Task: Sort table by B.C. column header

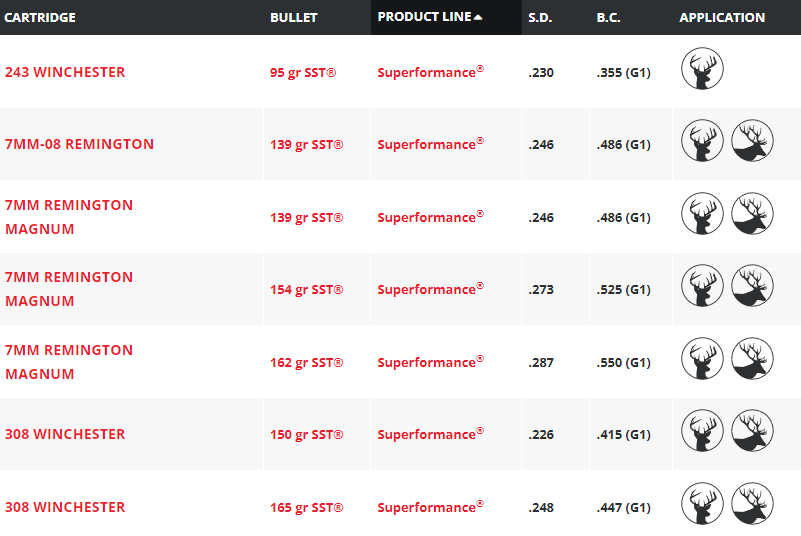Action: pos(608,17)
